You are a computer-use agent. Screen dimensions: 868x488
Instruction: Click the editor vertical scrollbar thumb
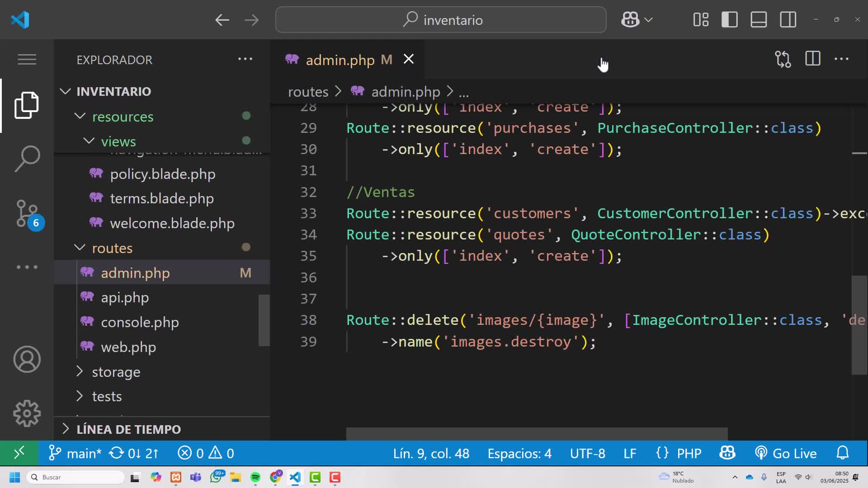click(x=859, y=325)
